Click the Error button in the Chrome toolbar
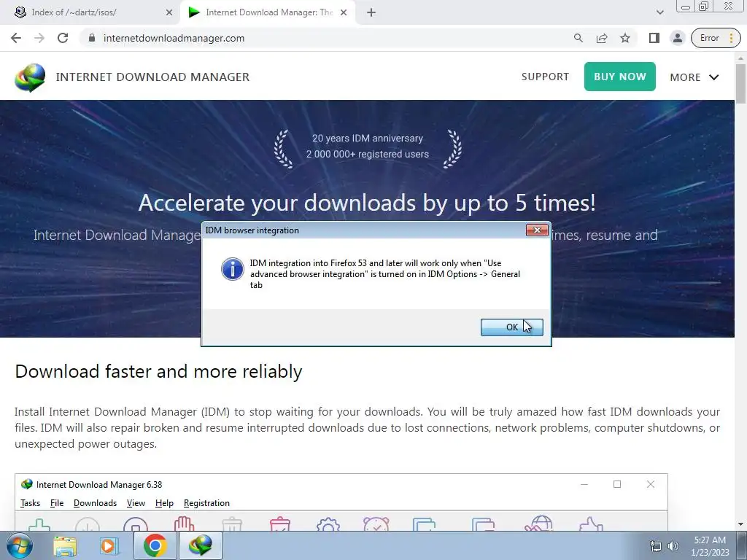The width and height of the screenshot is (747, 560). 709,38
